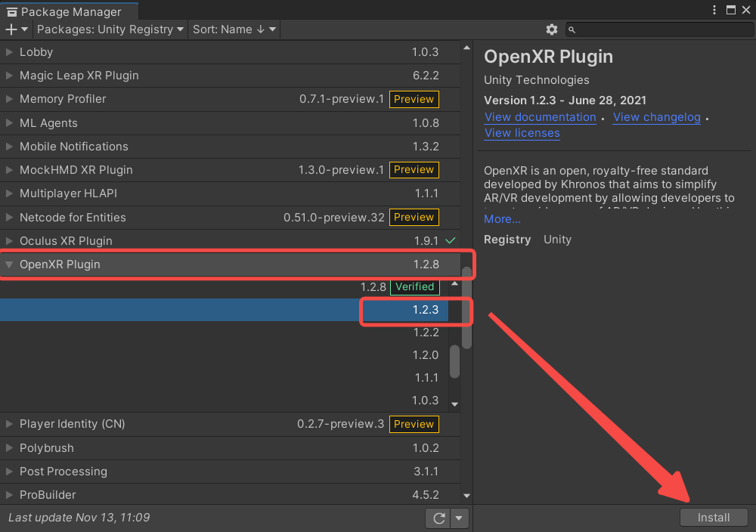Screen dimensions: 756x532
Task: Open the window kebab options menu
Action: [x=714, y=10]
